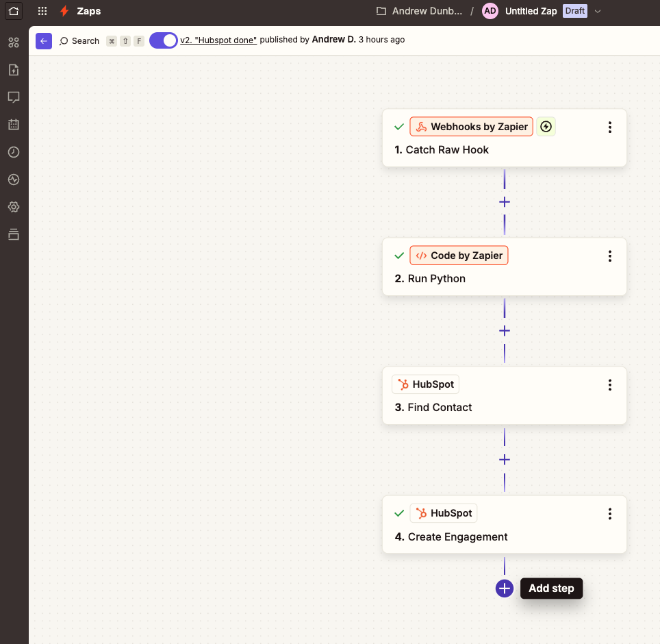Image resolution: width=660 pixels, height=644 pixels.
Task: Open the Zapier home icon
Action: click(x=14, y=11)
